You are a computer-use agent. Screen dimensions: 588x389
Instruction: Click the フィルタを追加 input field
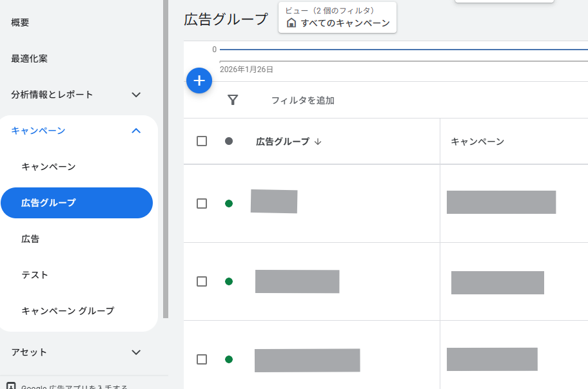click(x=303, y=100)
